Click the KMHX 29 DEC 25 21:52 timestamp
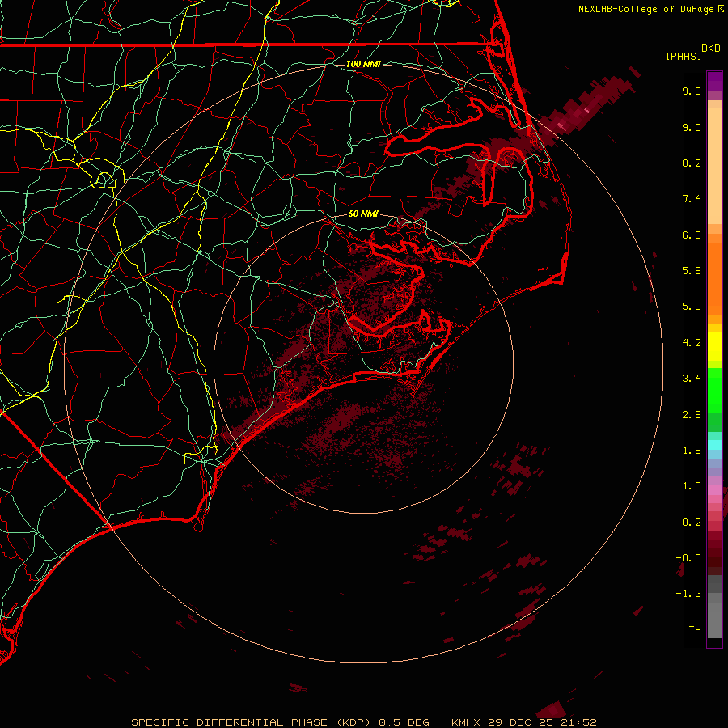The height and width of the screenshot is (728, 728). click(x=523, y=722)
